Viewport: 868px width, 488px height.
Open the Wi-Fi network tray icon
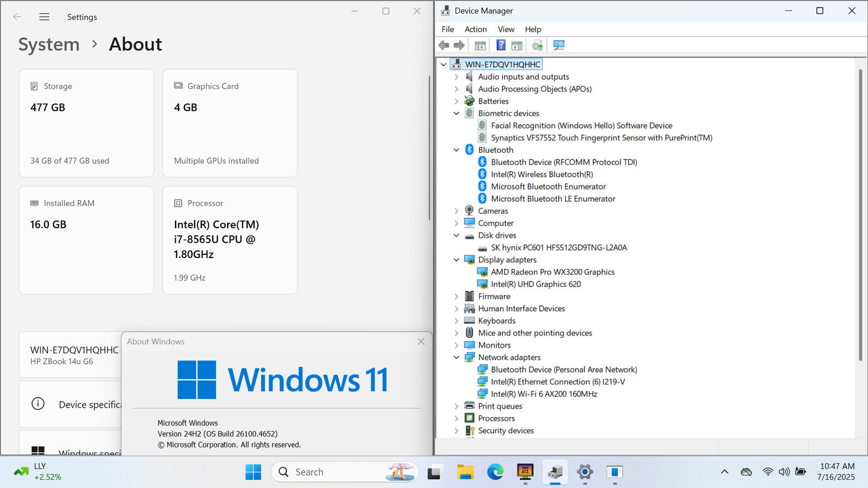click(x=767, y=472)
